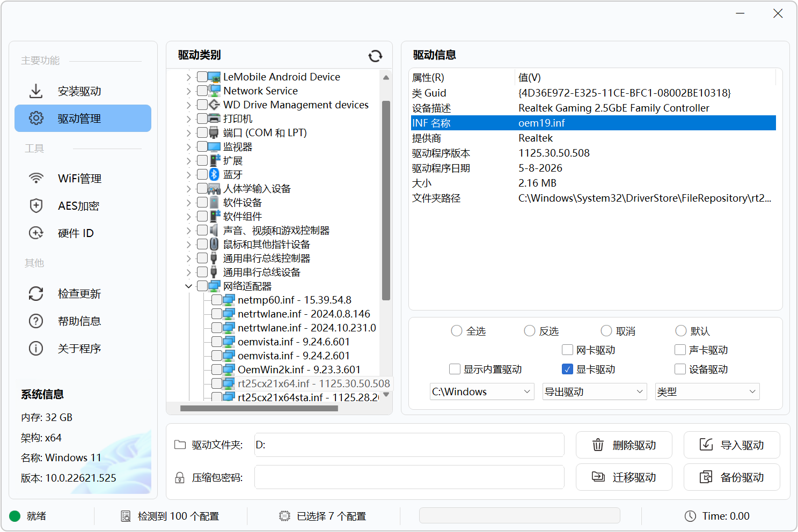Viewport: 798px width, 532px height.
Task: Click the 检查更新 sync icon
Action: click(36, 293)
